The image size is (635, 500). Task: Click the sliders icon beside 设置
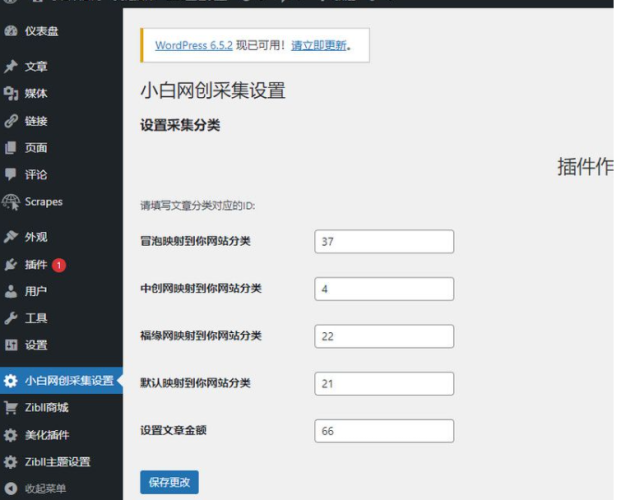pos(11,345)
